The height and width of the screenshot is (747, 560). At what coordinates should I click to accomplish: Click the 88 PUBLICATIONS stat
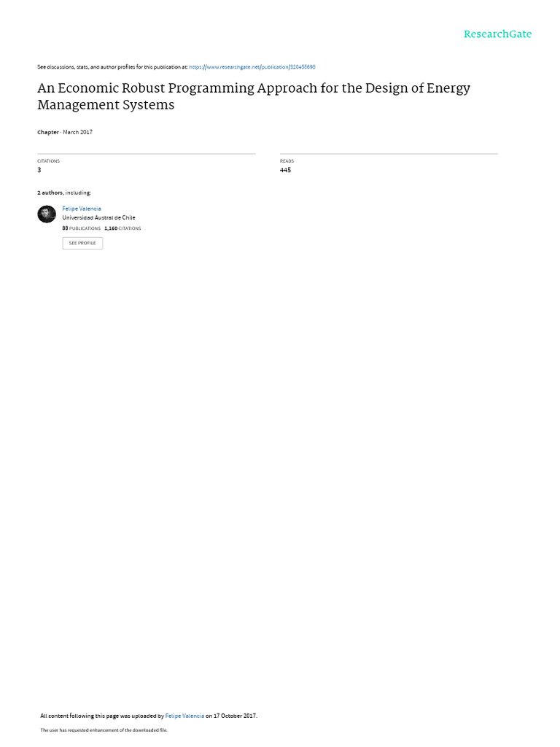[82, 228]
